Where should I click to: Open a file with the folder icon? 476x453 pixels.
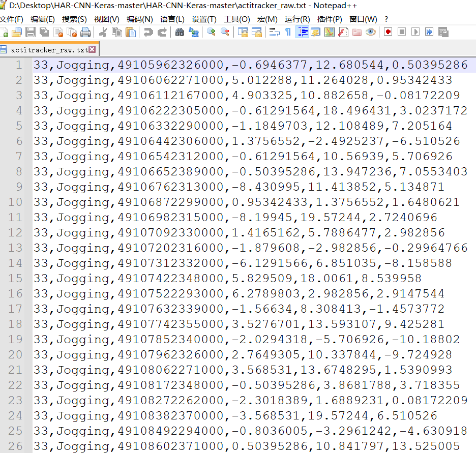[17, 32]
